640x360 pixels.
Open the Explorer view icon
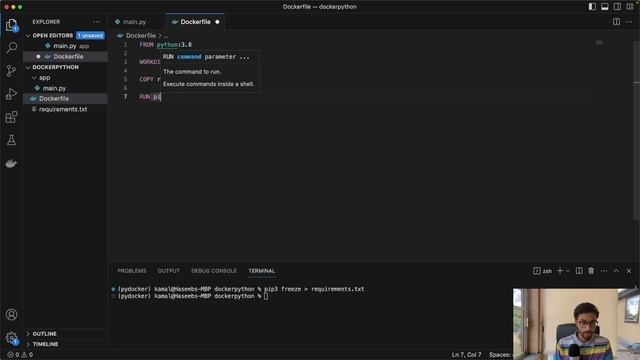pos(11,25)
